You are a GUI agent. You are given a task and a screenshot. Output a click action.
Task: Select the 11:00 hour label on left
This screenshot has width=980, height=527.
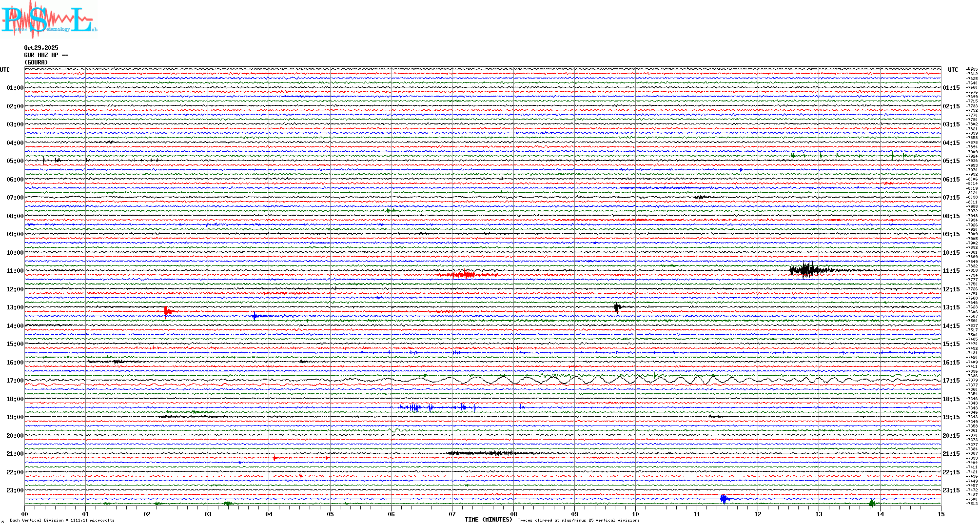(15, 271)
